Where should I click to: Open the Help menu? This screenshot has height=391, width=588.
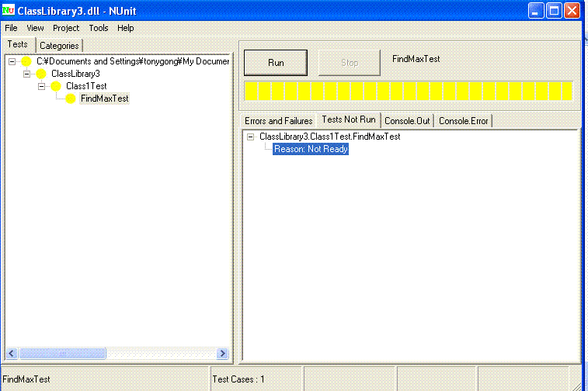126,28
